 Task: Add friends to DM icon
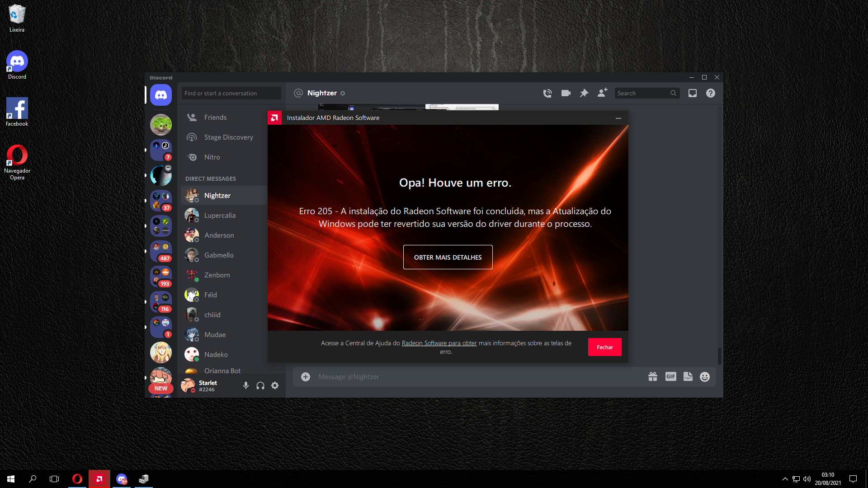tap(602, 93)
